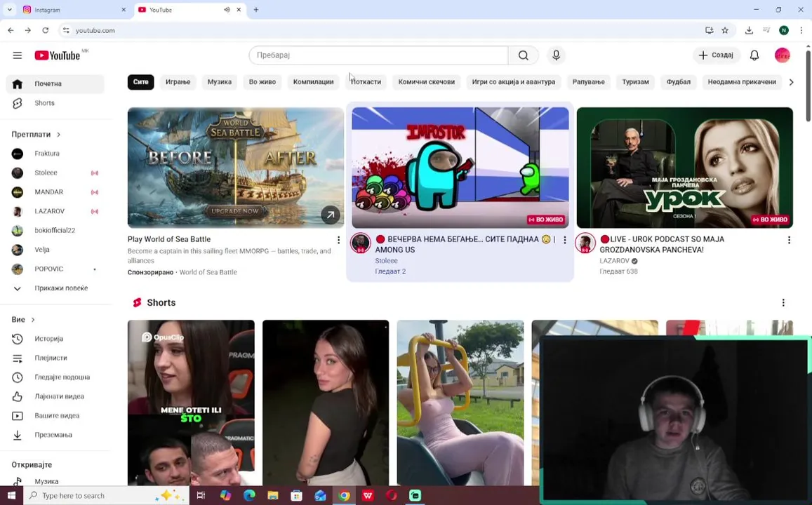Select the Во живо filter chip
The image size is (812, 505).
[262, 82]
